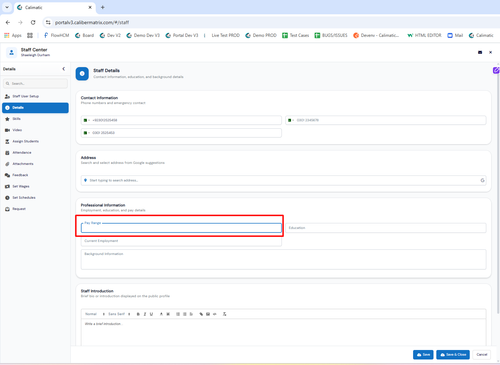Image resolution: width=500 pixels, height=365 pixels.
Task: Click the Staff Center maximize panel icon
Action: (x=480, y=52)
